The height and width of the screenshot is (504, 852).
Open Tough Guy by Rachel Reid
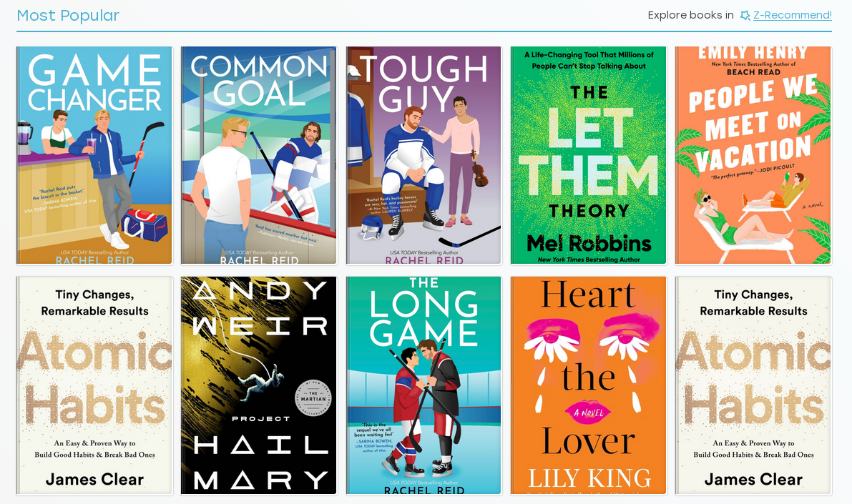[423, 155]
